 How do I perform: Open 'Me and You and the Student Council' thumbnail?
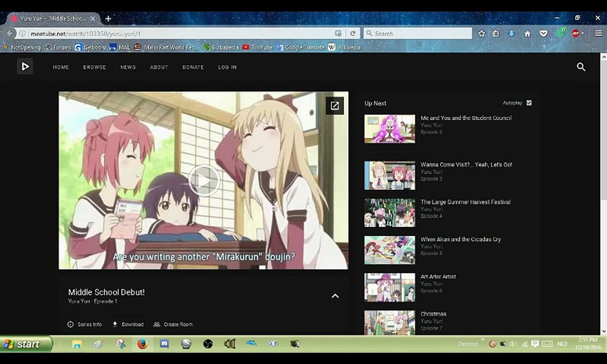click(389, 129)
